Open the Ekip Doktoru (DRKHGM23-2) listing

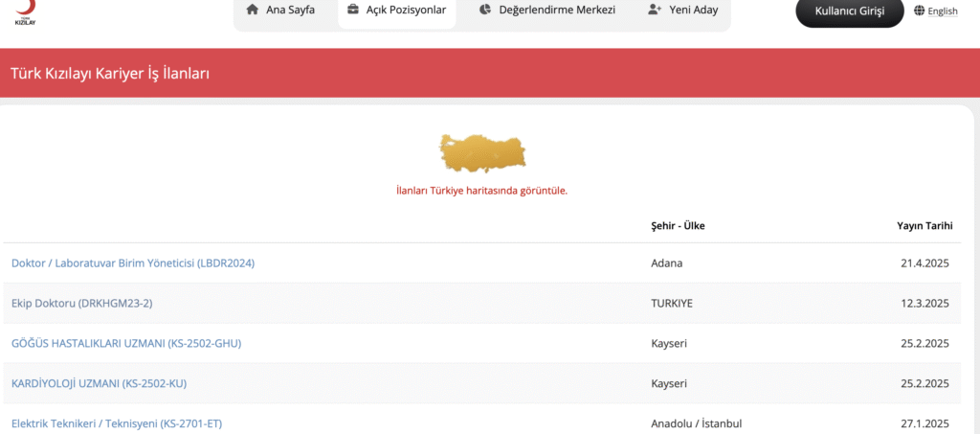pos(82,304)
